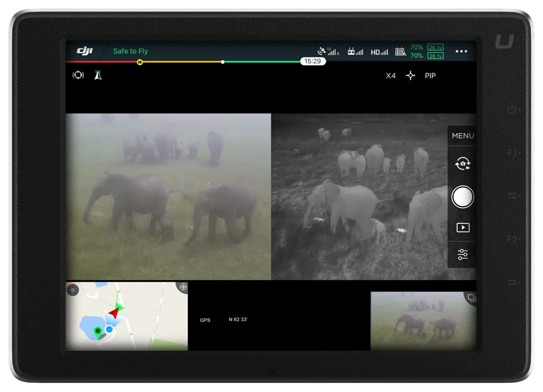Tap the HD video transmission signal icon
This screenshot has height=392, width=543.
pos(379,52)
